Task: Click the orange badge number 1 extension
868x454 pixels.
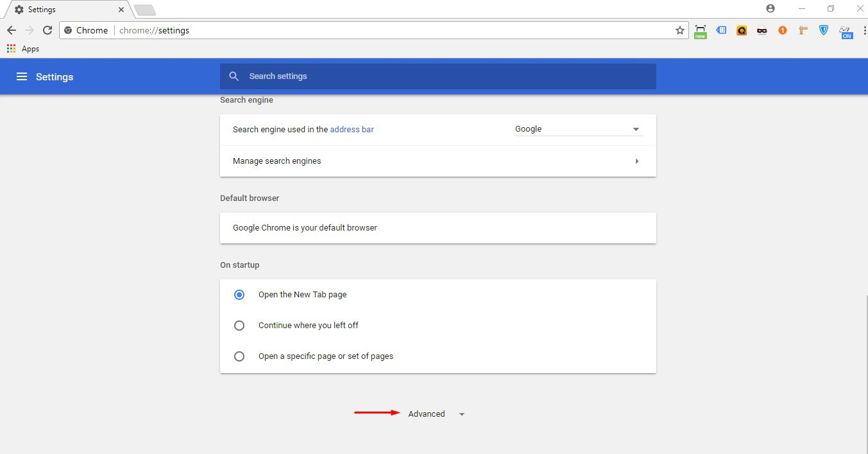Action: [783, 30]
